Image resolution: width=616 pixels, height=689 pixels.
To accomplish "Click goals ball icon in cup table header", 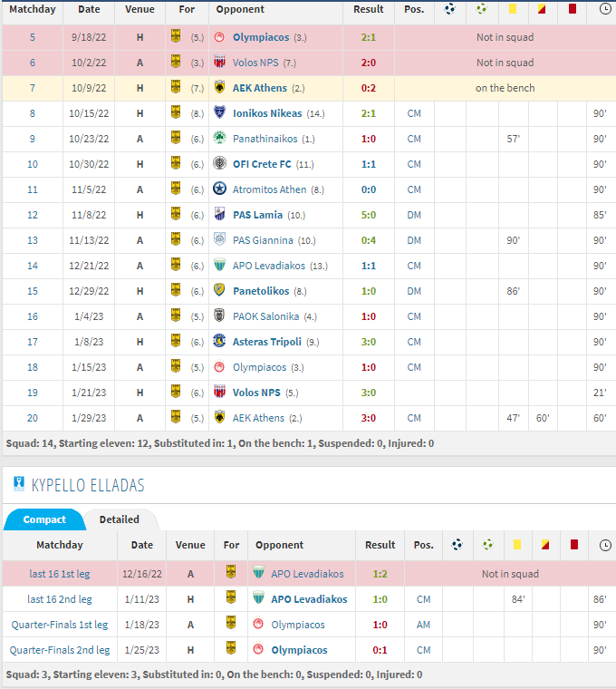I will coord(457,545).
